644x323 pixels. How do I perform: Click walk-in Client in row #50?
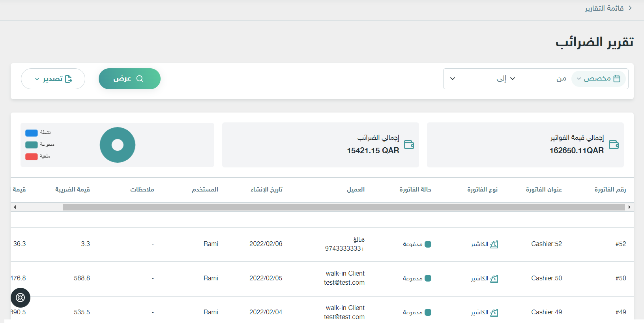(345, 274)
